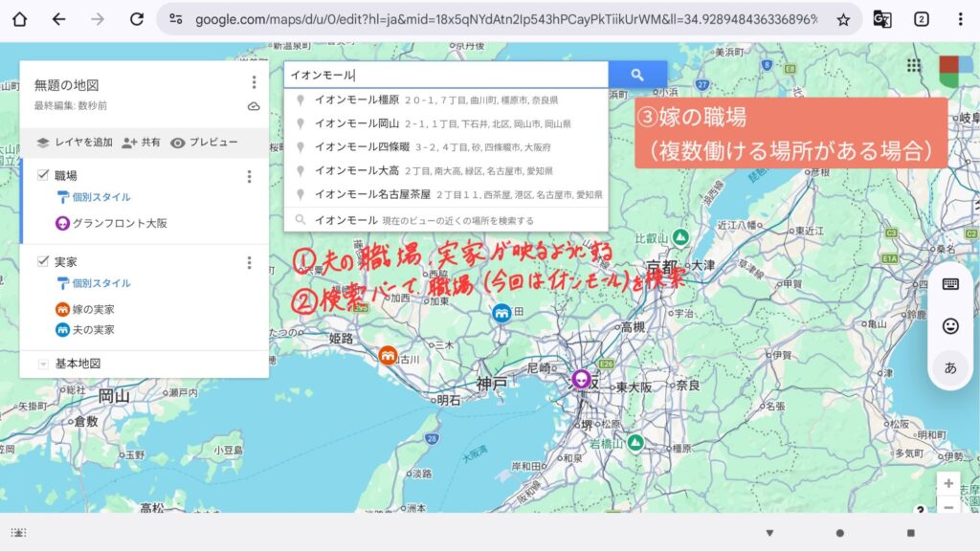Uncheck the 実家 layer checkbox

(x=43, y=261)
